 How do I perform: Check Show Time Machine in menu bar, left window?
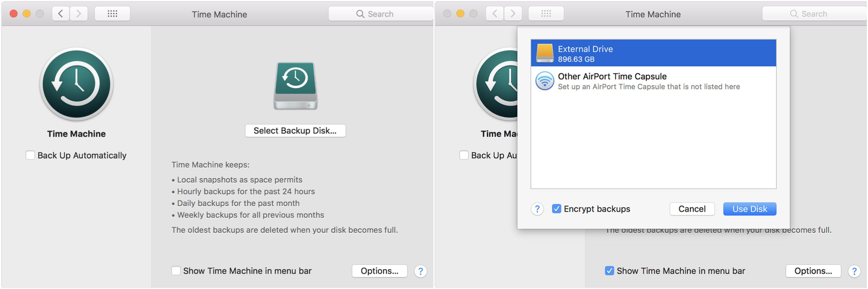pyautogui.click(x=176, y=271)
